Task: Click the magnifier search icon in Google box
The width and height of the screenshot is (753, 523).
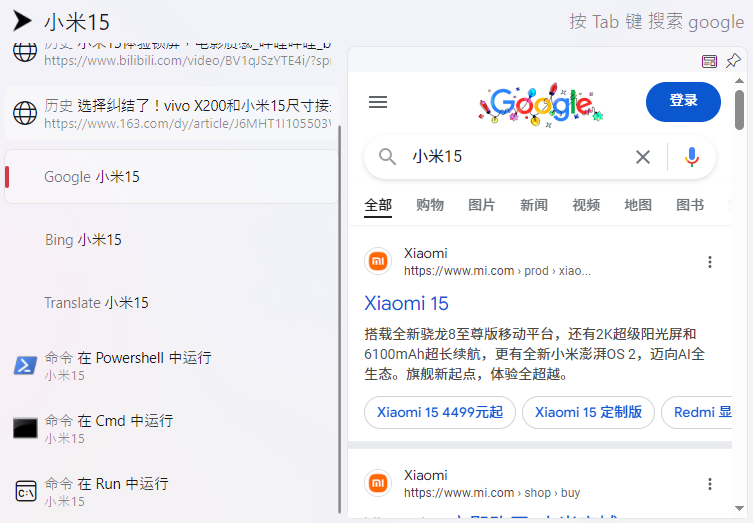Action: point(387,157)
